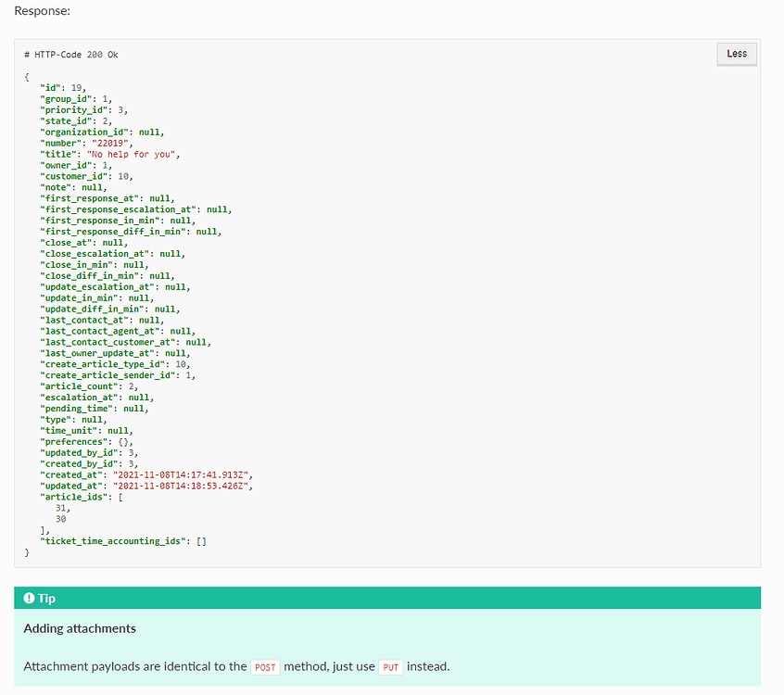Image resolution: width=784 pixels, height=695 pixels.
Task: Click the "created_by_id": 3 line
Action: click(x=89, y=463)
